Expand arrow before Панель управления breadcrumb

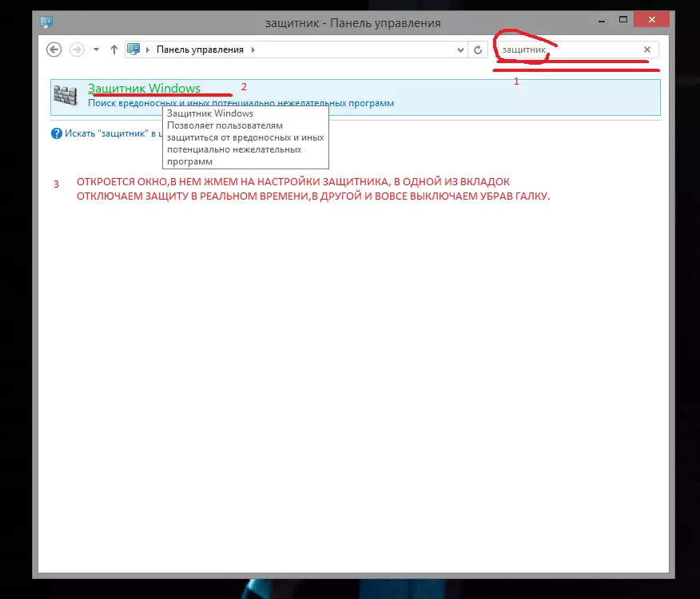click(x=148, y=50)
